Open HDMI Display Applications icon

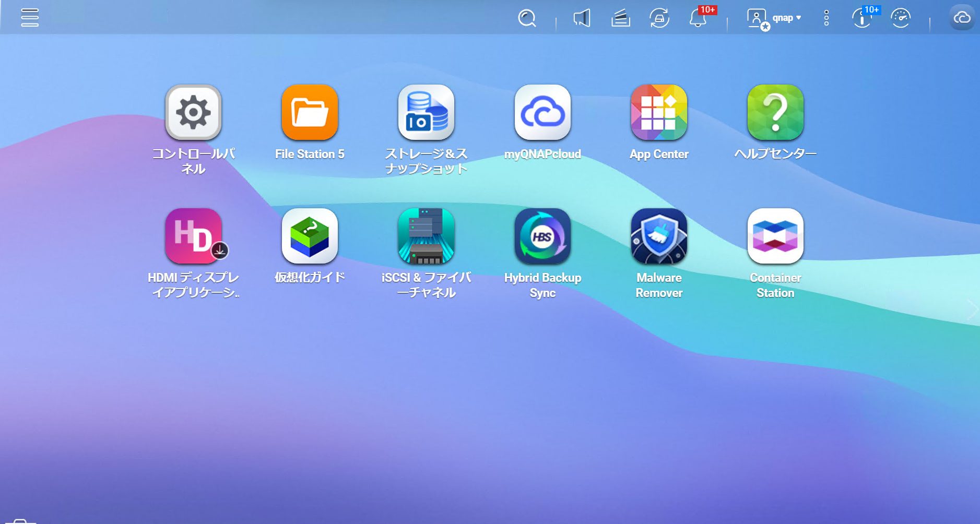[193, 236]
